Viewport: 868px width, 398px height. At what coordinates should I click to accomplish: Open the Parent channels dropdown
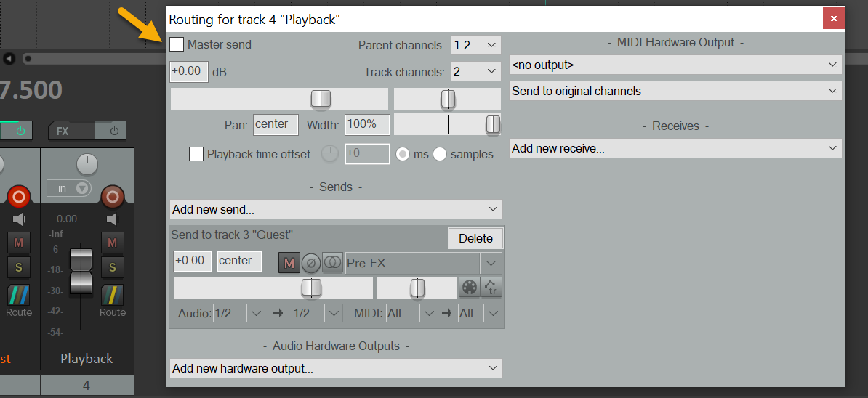[x=476, y=45]
